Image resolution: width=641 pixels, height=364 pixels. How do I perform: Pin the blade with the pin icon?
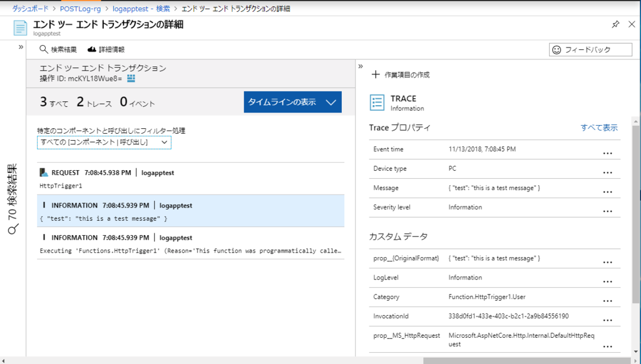click(x=615, y=24)
